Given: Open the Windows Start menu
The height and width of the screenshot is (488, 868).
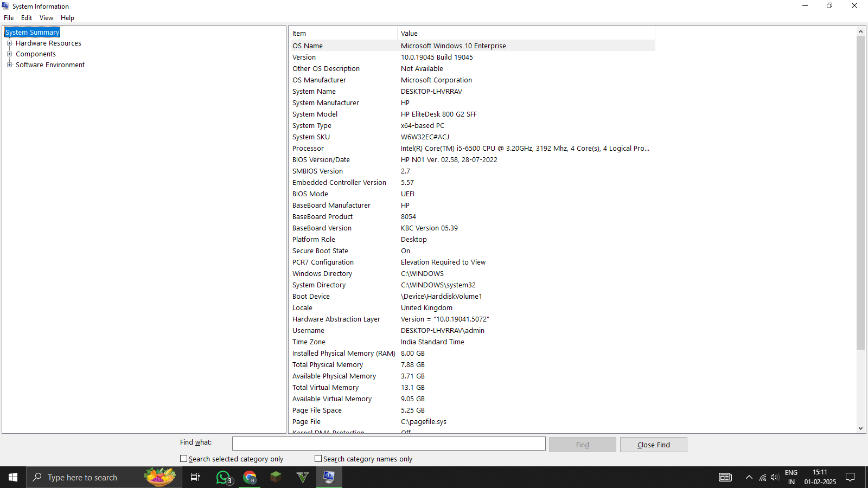Looking at the screenshot, I should (13, 477).
